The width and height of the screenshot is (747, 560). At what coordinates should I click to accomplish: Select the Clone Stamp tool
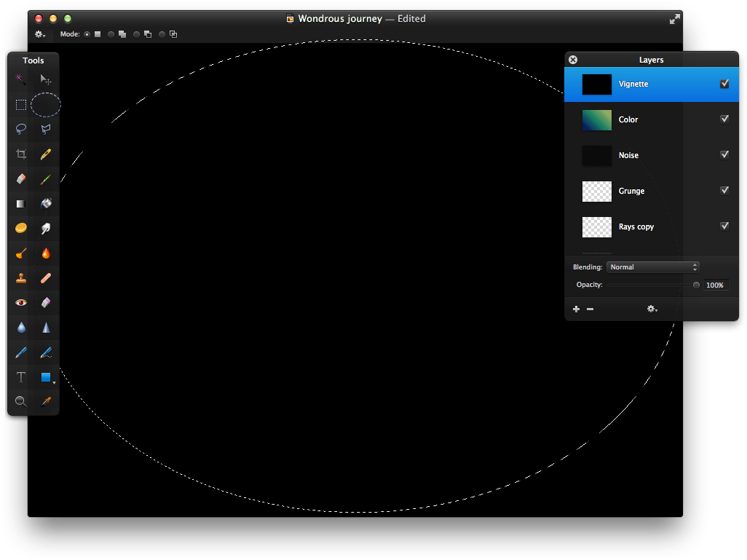coord(20,277)
